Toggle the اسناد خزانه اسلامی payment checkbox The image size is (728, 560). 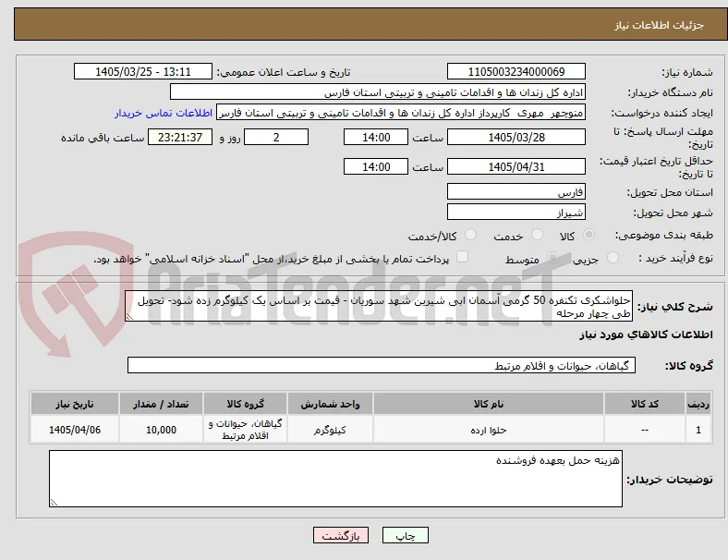click(x=463, y=257)
